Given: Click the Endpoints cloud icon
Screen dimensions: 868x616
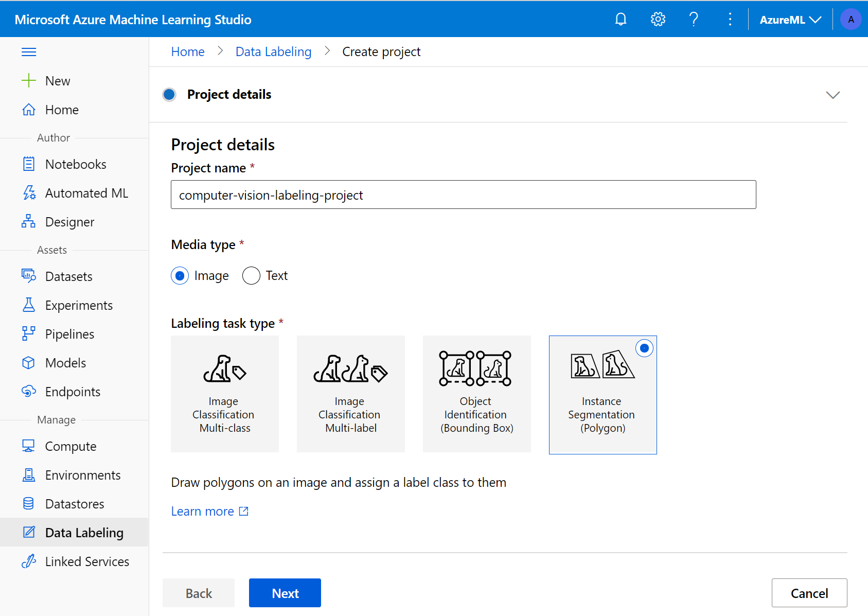Looking at the screenshot, I should click(29, 392).
